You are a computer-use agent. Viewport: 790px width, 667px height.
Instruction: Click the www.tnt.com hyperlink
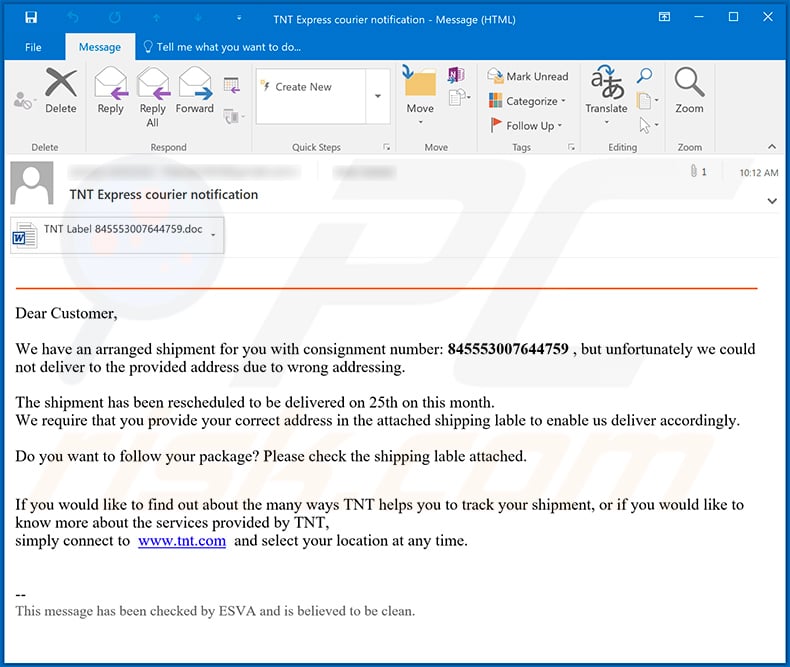coord(182,541)
